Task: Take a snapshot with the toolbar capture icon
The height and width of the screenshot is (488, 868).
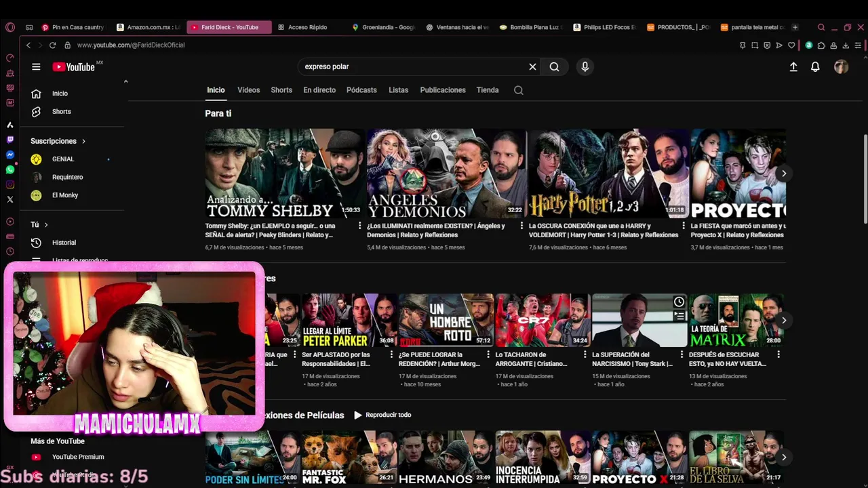Action: pyautogui.click(x=755, y=45)
